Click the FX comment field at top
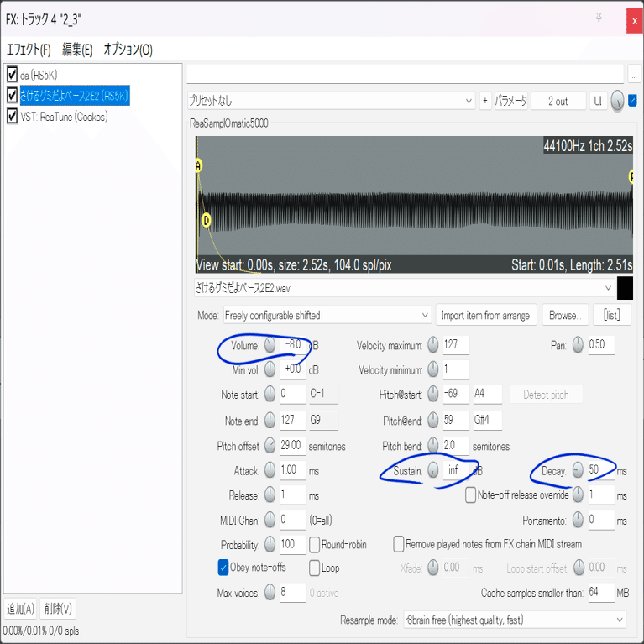This screenshot has width=644, height=644. 406,75
